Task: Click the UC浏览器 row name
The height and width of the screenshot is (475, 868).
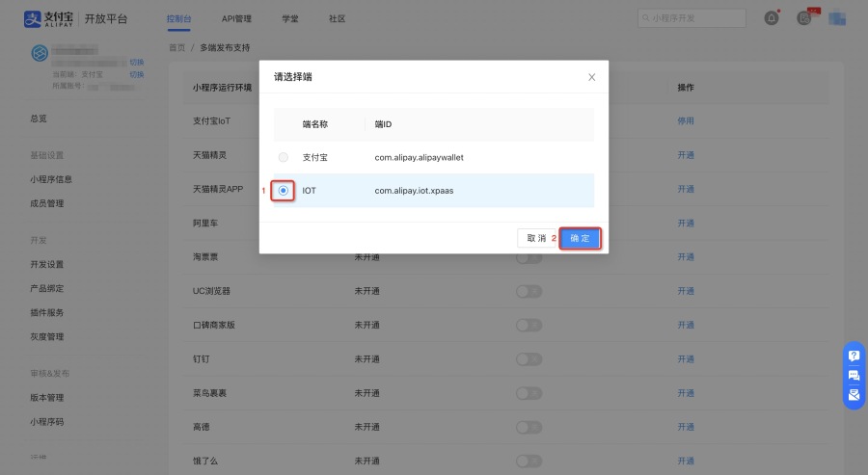Action: [211, 291]
